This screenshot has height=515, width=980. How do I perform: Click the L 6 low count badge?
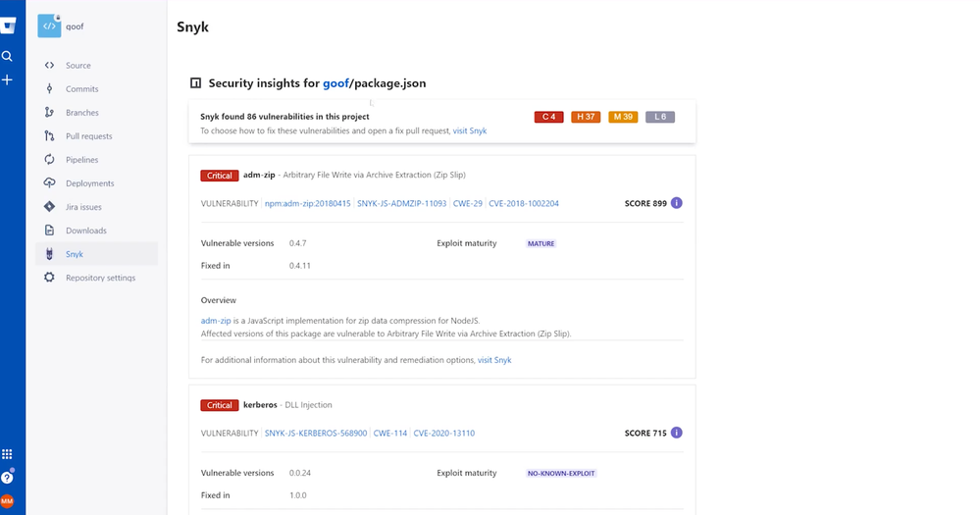point(660,117)
